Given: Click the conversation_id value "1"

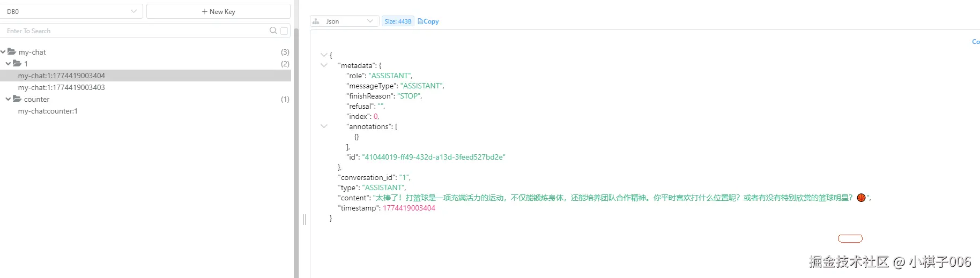Looking at the screenshot, I should pyautogui.click(x=404, y=177).
